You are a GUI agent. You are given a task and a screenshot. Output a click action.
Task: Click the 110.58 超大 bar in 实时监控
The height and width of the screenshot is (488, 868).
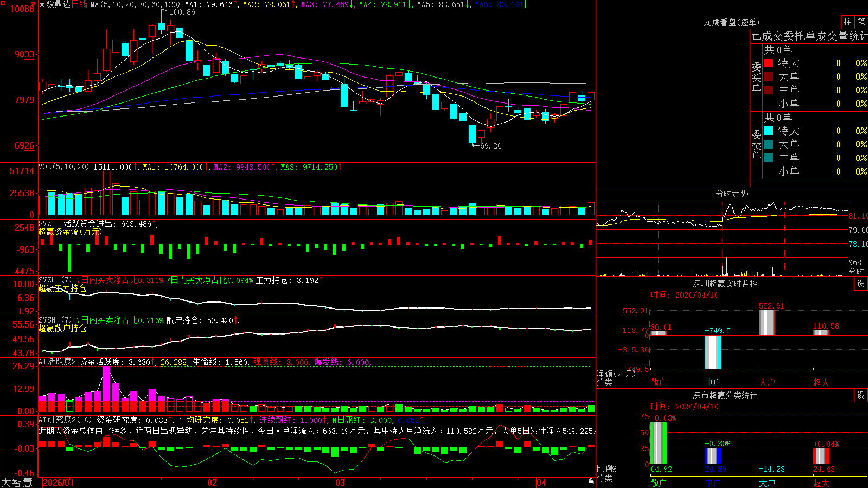[821, 332]
